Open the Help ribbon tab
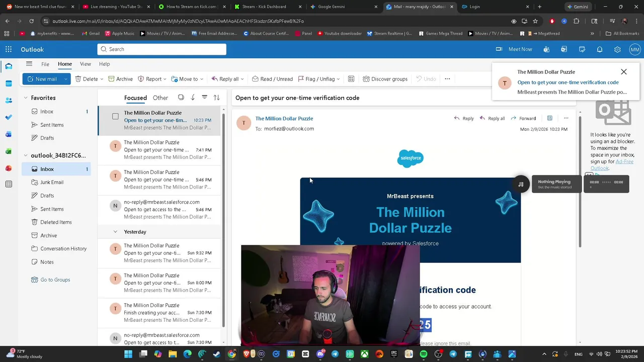The width and height of the screenshot is (644, 362). [104, 64]
